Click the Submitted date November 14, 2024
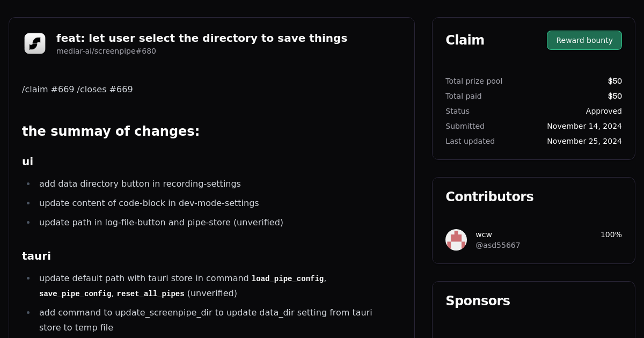 click(584, 126)
